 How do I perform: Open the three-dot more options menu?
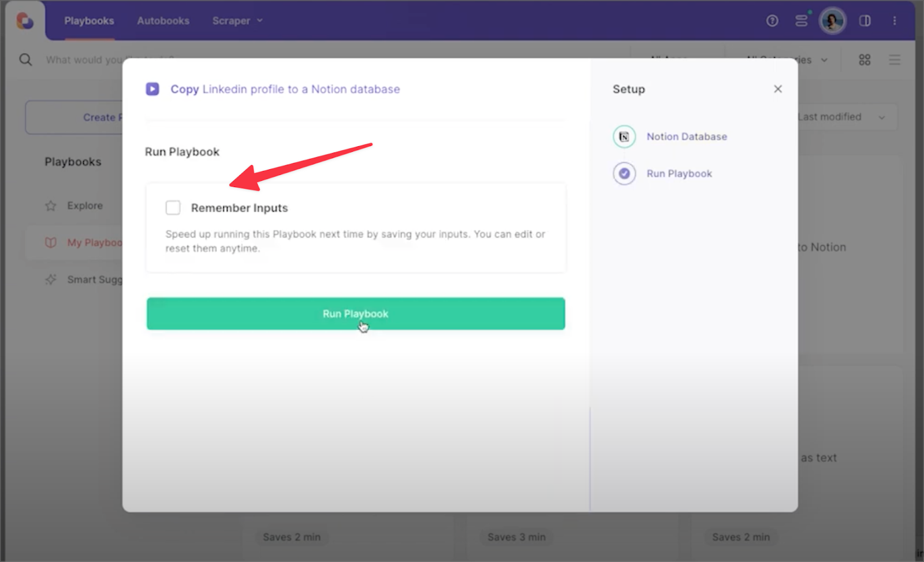pyautogui.click(x=895, y=21)
